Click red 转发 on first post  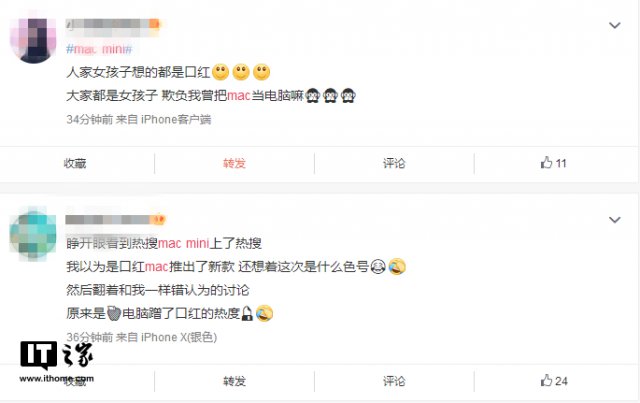pyautogui.click(x=234, y=163)
